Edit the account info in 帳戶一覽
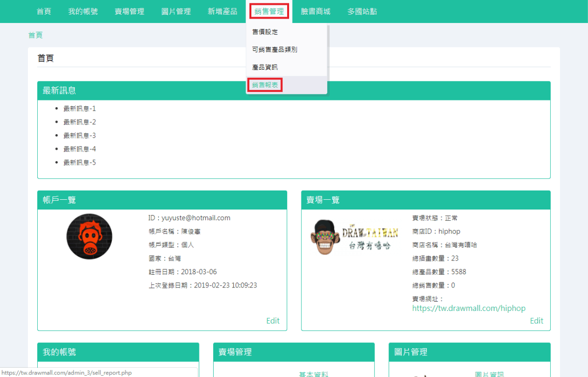 point(272,321)
